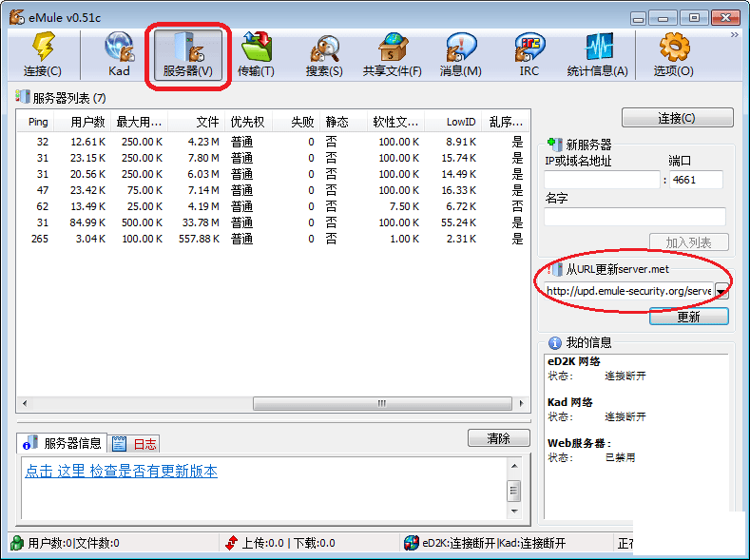This screenshot has width=750, height=560.
Task: Switch to the Log (日志) tab
Action: coord(134,444)
